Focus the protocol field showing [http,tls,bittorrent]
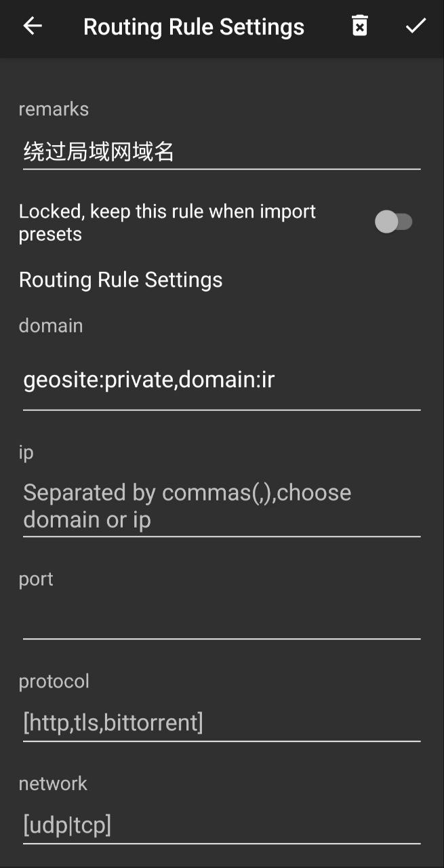 click(x=222, y=722)
